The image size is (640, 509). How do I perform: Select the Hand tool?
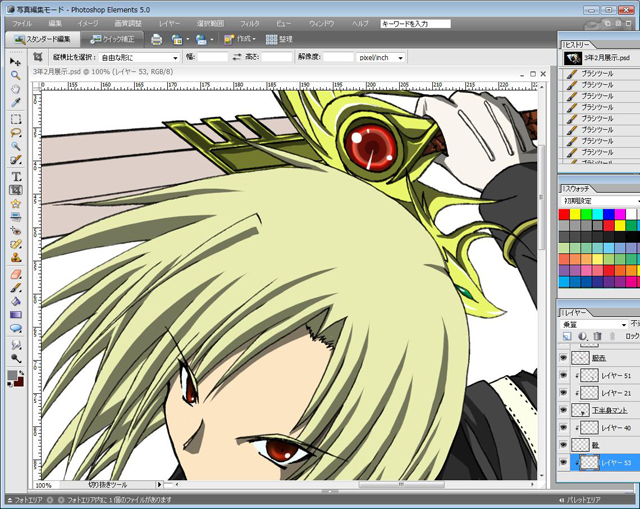(x=15, y=89)
